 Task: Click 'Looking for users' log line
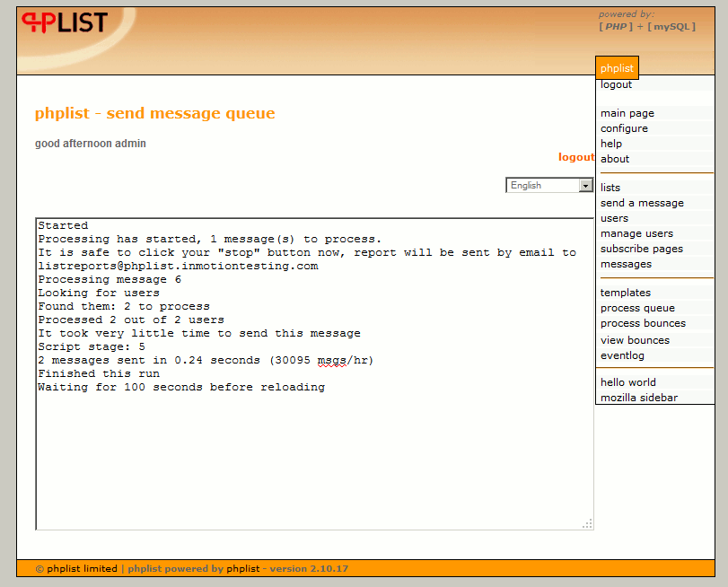pyautogui.click(x=99, y=293)
